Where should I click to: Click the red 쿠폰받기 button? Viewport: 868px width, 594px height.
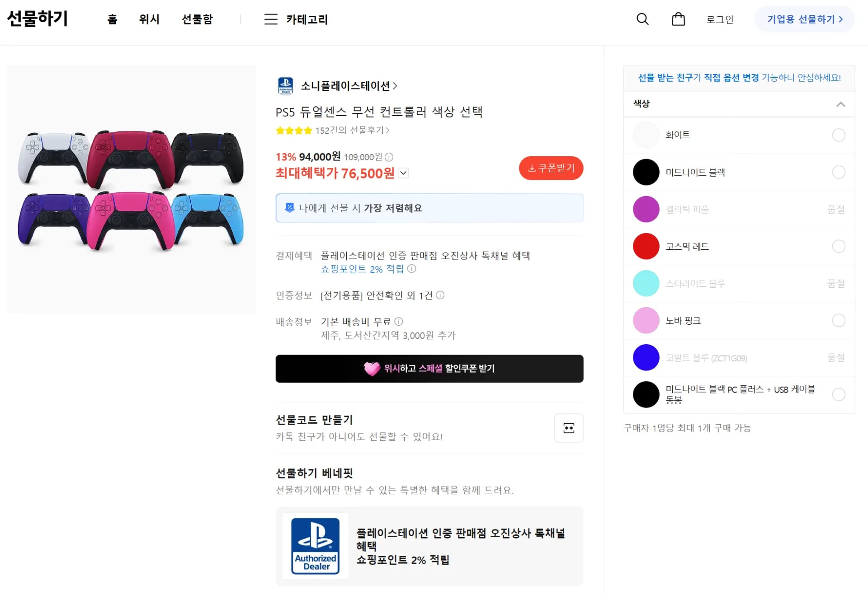click(x=551, y=168)
